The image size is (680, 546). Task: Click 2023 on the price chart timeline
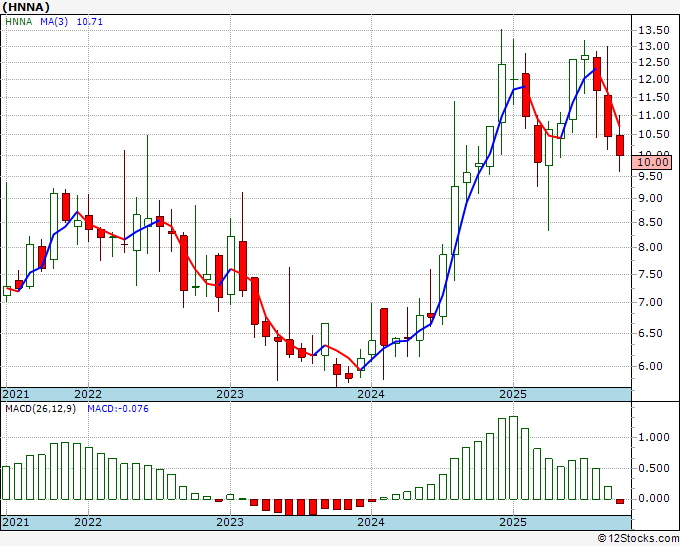pos(230,394)
